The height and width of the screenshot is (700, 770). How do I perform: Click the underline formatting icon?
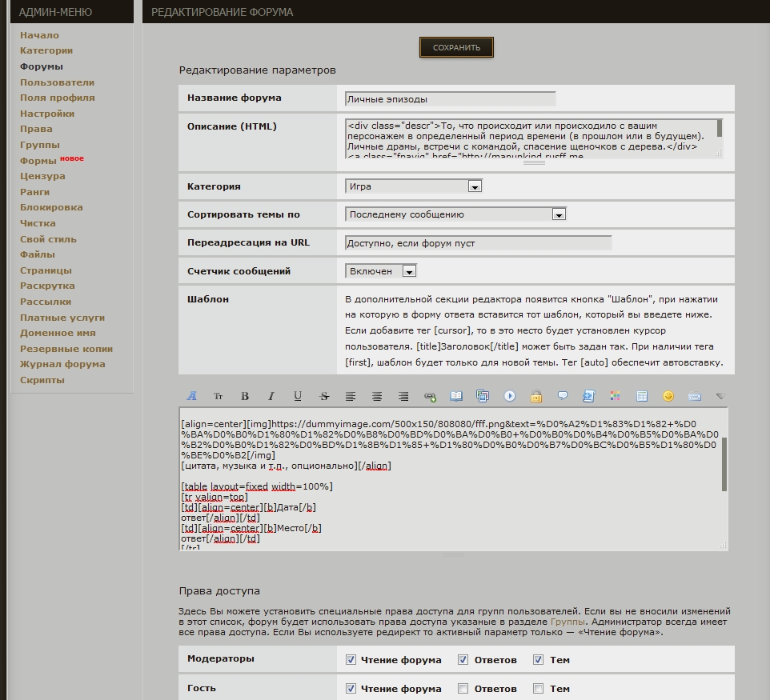coord(298,396)
